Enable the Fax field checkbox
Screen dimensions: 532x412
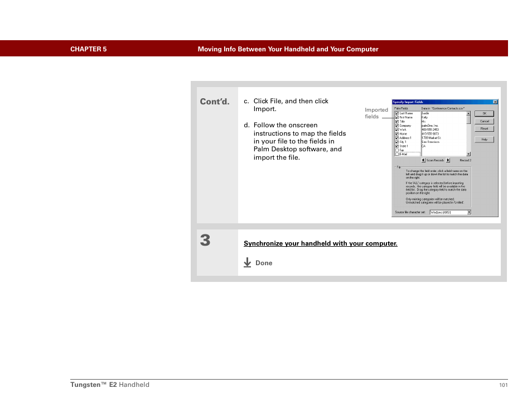tap(397, 150)
